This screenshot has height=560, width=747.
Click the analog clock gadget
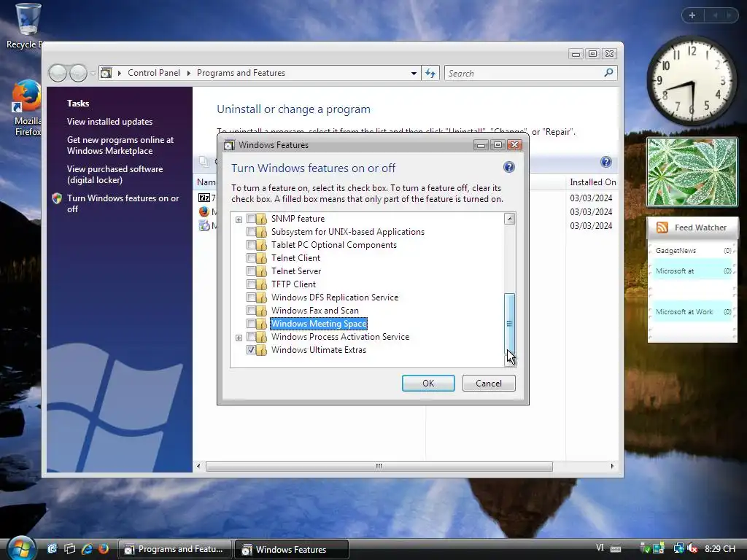[692, 81]
